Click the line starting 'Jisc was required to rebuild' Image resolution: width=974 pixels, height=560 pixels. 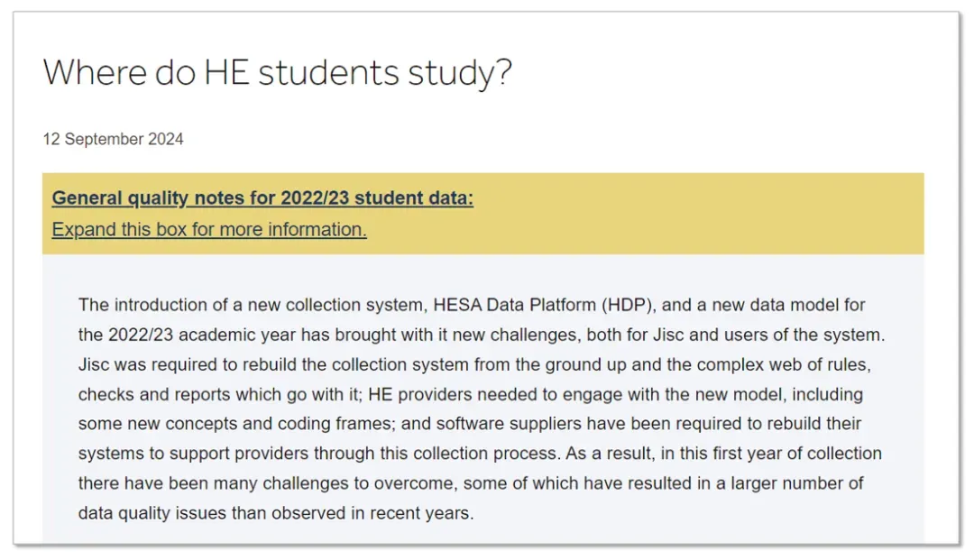[474, 364]
